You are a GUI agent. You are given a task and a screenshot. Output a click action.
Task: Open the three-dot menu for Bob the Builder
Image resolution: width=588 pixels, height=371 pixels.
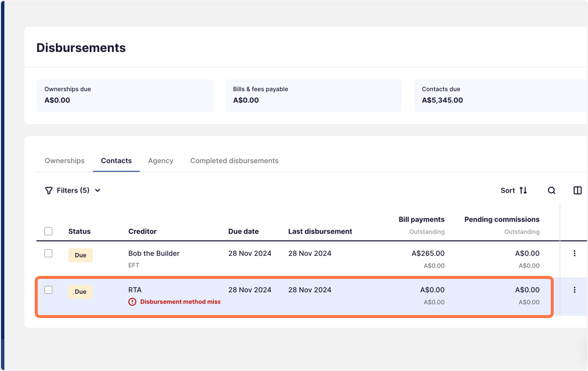point(575,254)
